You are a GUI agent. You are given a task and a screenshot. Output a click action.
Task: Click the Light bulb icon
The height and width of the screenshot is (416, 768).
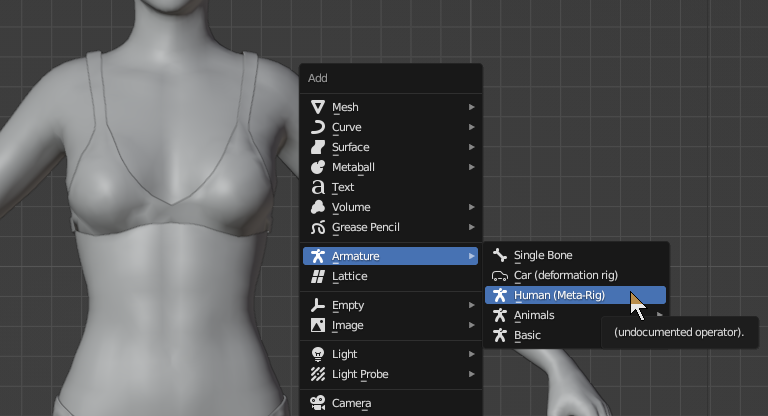point(318,354)
